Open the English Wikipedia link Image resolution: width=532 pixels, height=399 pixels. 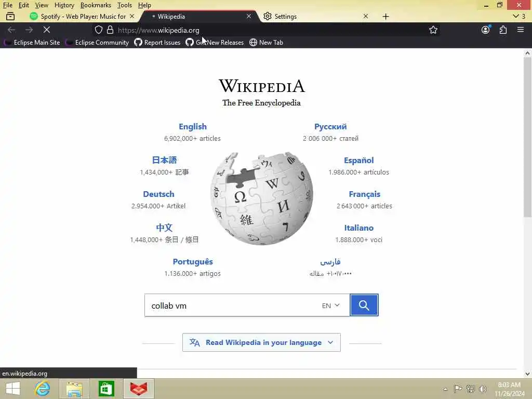click(x=193, y=127)
